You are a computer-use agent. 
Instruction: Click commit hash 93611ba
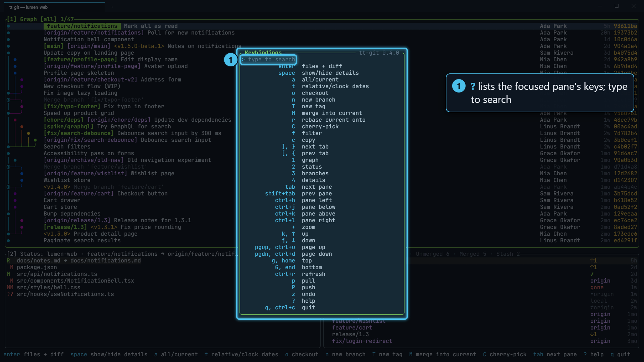tap(626, 26)
